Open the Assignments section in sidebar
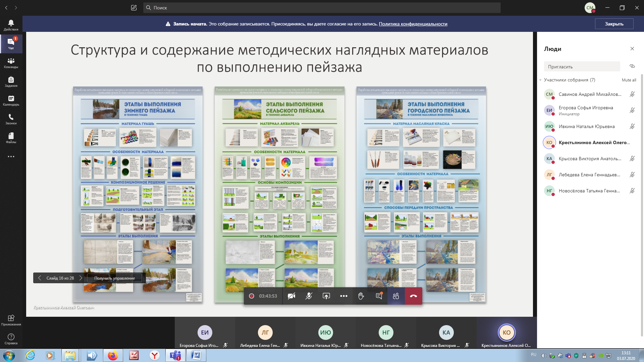This screenshot has width=644, height=362. coord(11,81)
